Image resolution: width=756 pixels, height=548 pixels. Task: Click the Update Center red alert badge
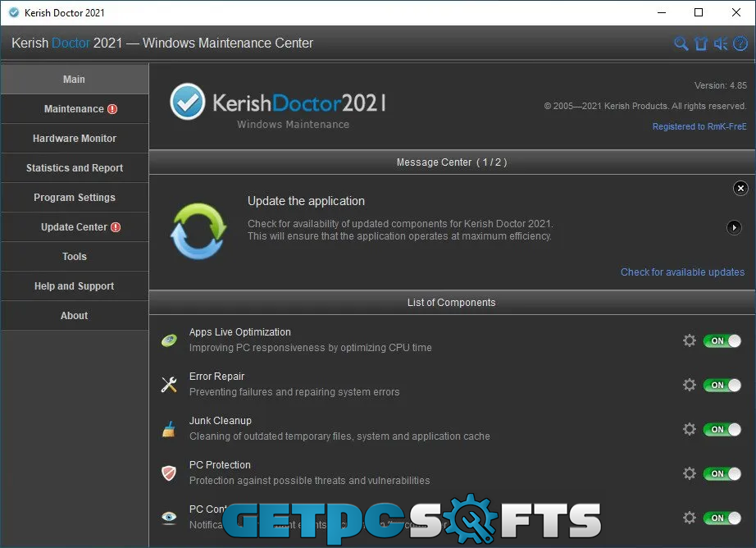pos(116,227)
